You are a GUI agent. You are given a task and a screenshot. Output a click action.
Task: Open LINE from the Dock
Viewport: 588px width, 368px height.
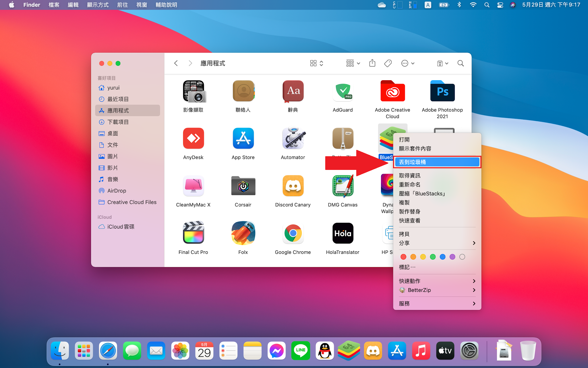tap(300, 350)
